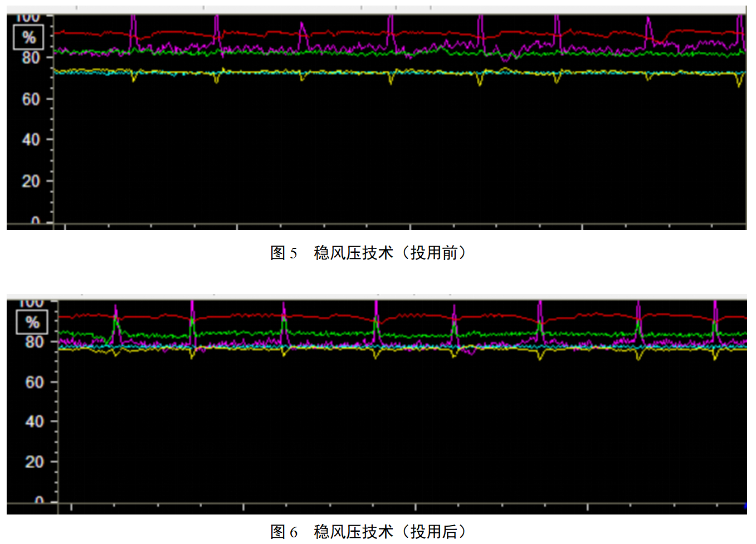Select the green trend line in the top chart

(334, 53)
